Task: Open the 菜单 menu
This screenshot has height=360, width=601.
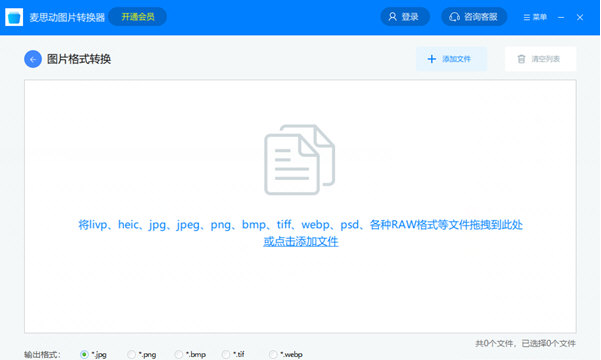Action: pyautogui.click(x=535, y=17)
